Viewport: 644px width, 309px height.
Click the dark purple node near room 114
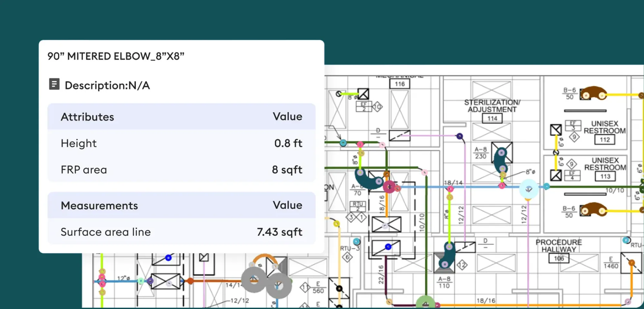[460, 136]
